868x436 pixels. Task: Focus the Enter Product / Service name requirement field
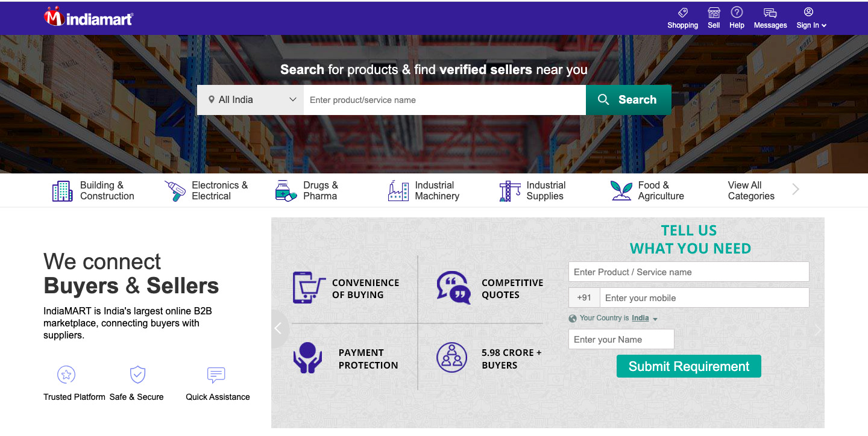(x=689, y=272)
